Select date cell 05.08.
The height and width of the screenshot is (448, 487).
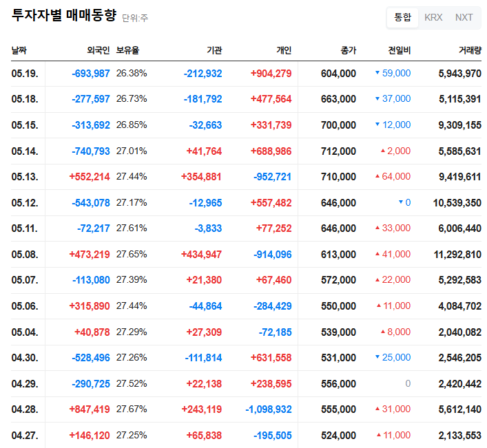pos(25,255)
